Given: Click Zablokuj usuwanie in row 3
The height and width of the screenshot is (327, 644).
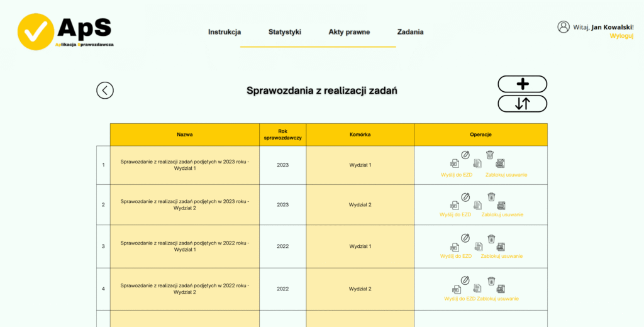Looking at the screenshot, I should 502,256.
